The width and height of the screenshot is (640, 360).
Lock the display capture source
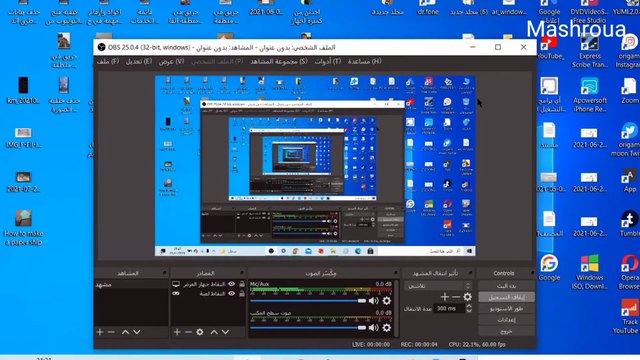click(x=242, y=284)
